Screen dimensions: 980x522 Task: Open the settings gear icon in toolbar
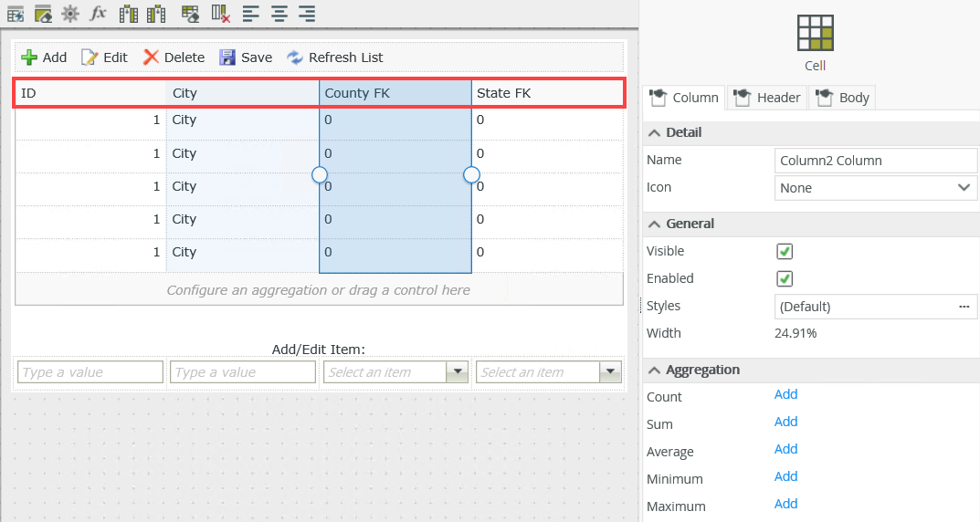coord(69,14)
